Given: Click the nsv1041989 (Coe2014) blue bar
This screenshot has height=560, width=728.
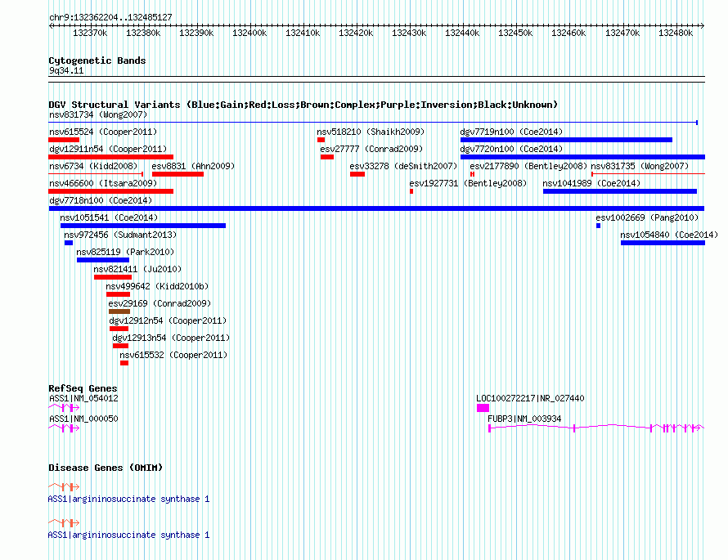Looking at the screenshot, I should (620, 191).
